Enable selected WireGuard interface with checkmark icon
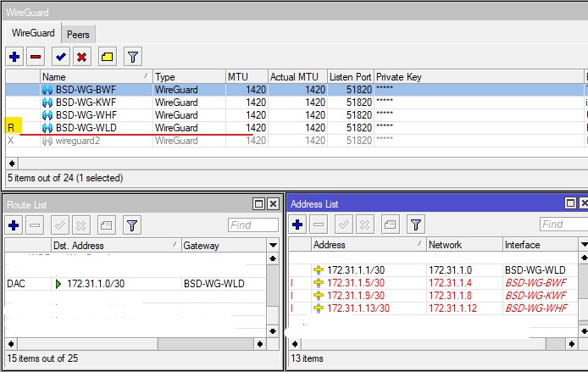Viewport: 588px width, 372px height. 60,57
